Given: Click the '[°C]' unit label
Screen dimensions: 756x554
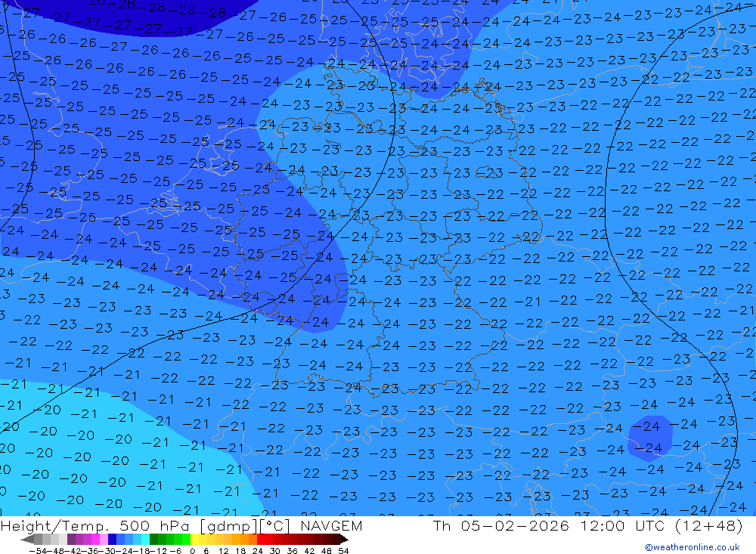Looking at the screenshot, I should [x=275, y=526].
